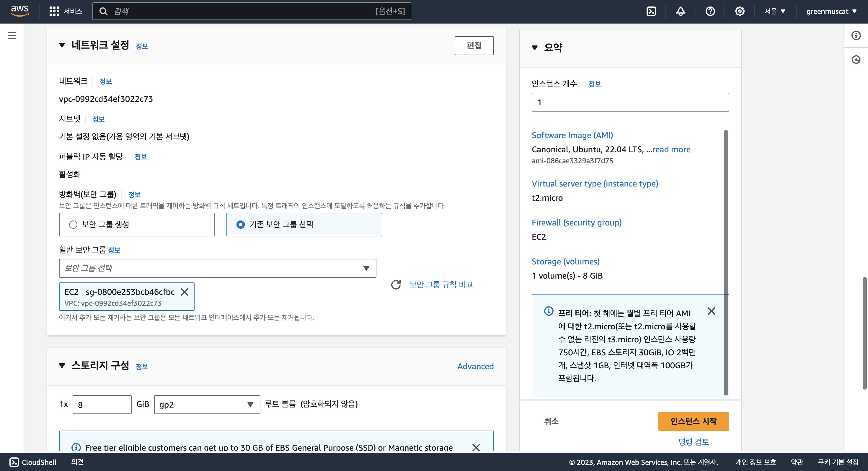Open the hexagon tutorial icon on right rail
The image size is (868, 471).
coord(856,60)
